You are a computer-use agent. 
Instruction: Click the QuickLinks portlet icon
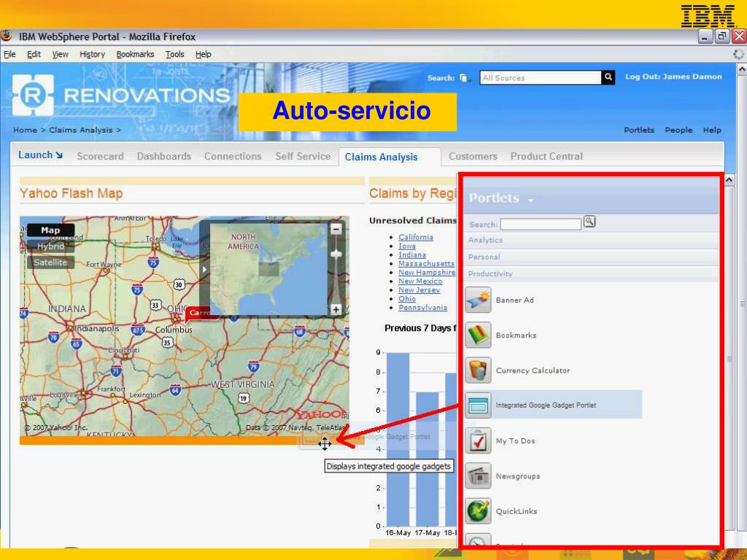[x=478, y=511]
